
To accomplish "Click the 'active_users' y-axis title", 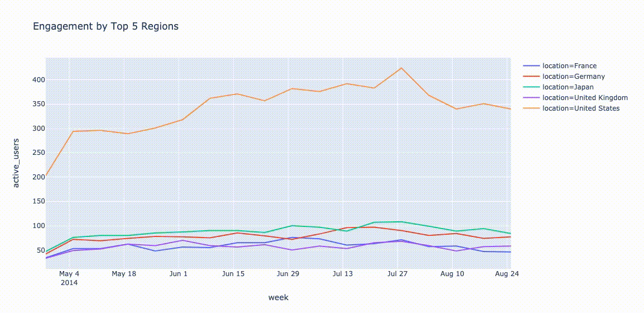I will [x=16, y=163].
